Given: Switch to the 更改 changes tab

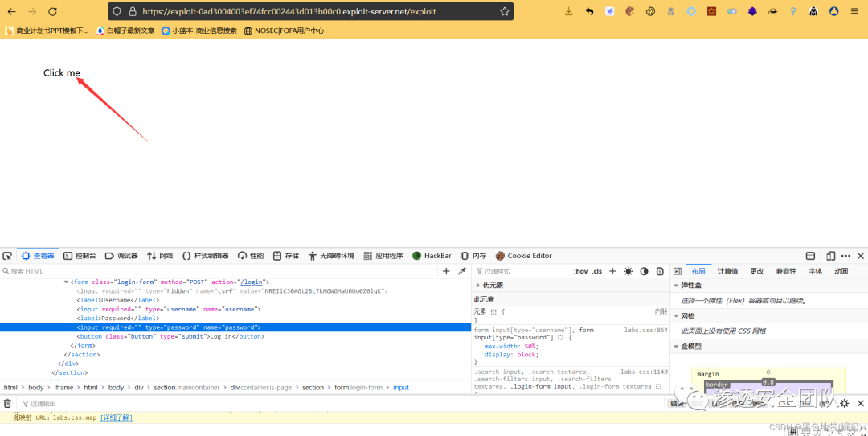Looking at the screenshot, I should 757,271.
